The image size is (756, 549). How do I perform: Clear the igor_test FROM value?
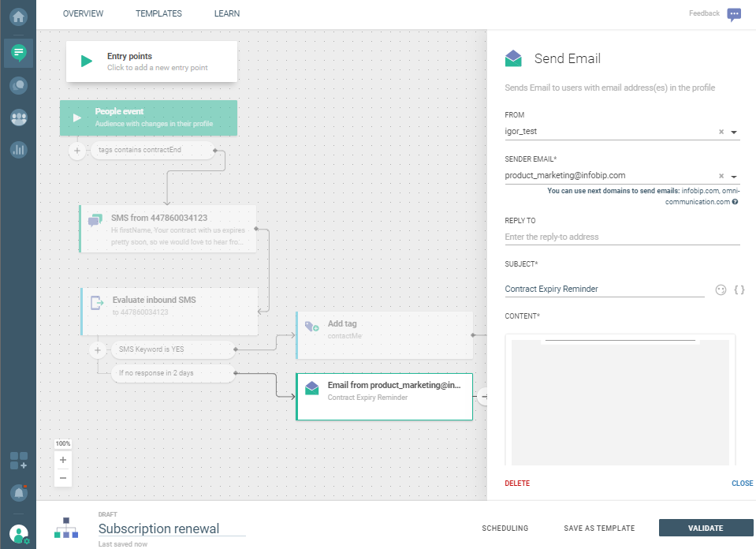(721, 133)
